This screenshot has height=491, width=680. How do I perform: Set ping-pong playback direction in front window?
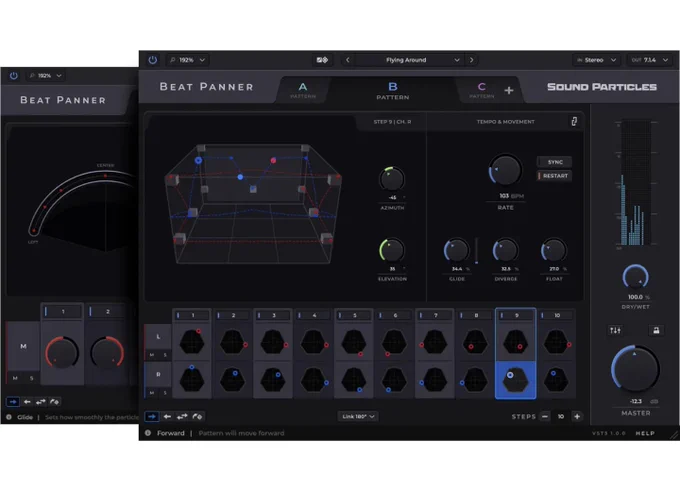(x=182, y=416)
